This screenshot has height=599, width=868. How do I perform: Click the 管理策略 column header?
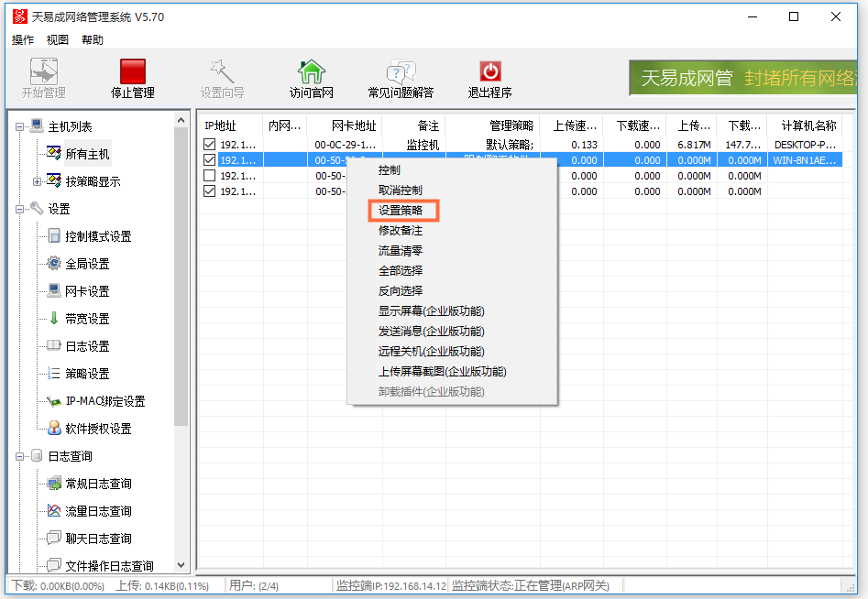click(x=493, y=125)
